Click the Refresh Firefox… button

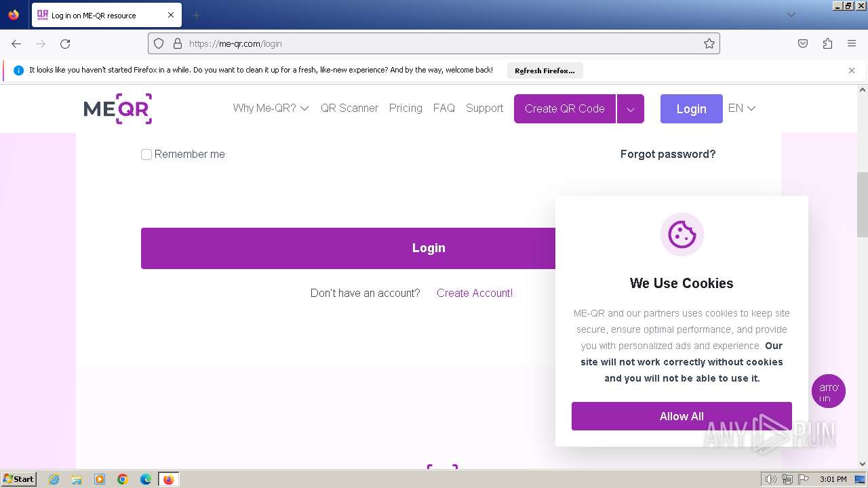click(x=545, y=70)
